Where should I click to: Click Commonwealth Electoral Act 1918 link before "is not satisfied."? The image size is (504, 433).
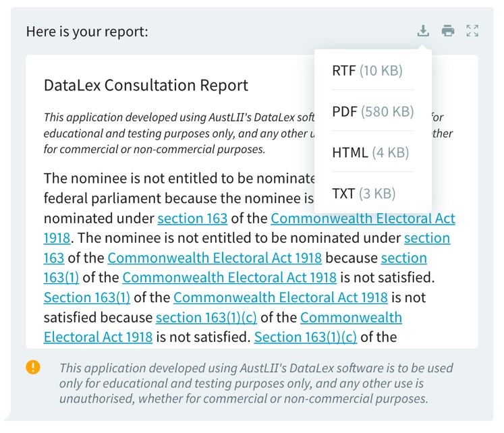[x=229, y=277]
